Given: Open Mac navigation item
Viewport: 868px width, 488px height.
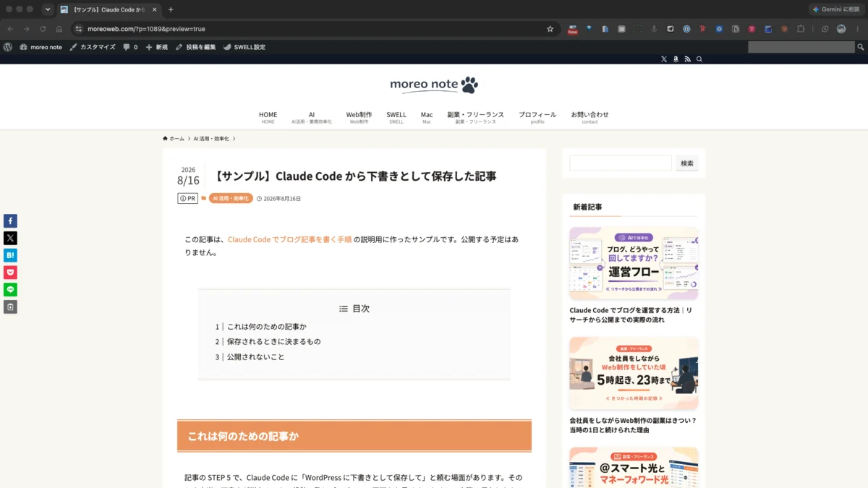Looking at the screenshot, I should (427, 117).
